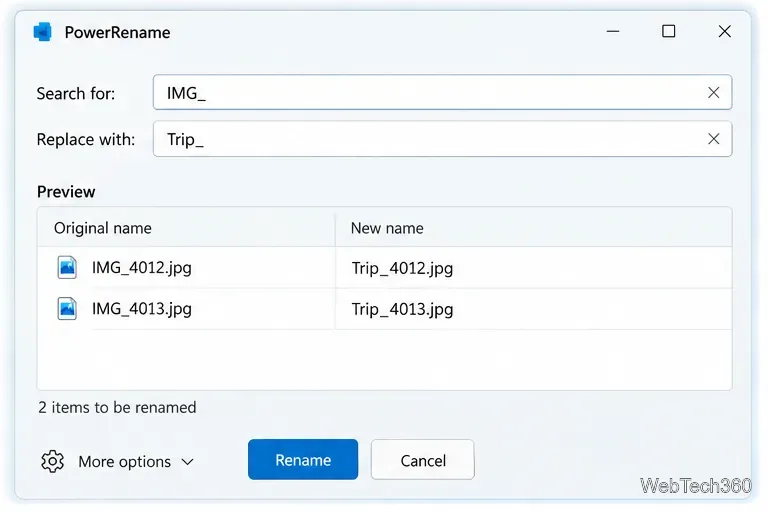Cancel the rename operation

click(423, 460)
